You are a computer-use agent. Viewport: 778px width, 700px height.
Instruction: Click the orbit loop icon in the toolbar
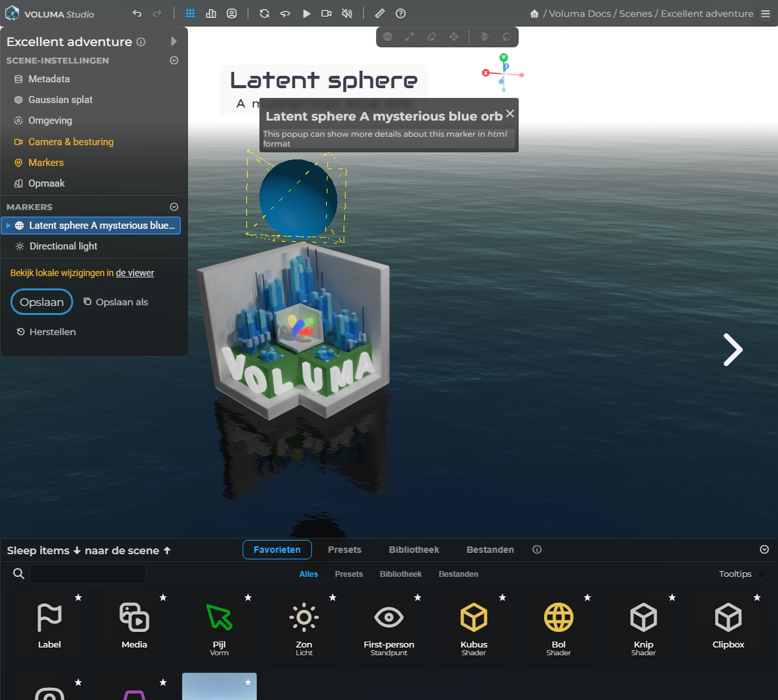click(x=285, y=14)
